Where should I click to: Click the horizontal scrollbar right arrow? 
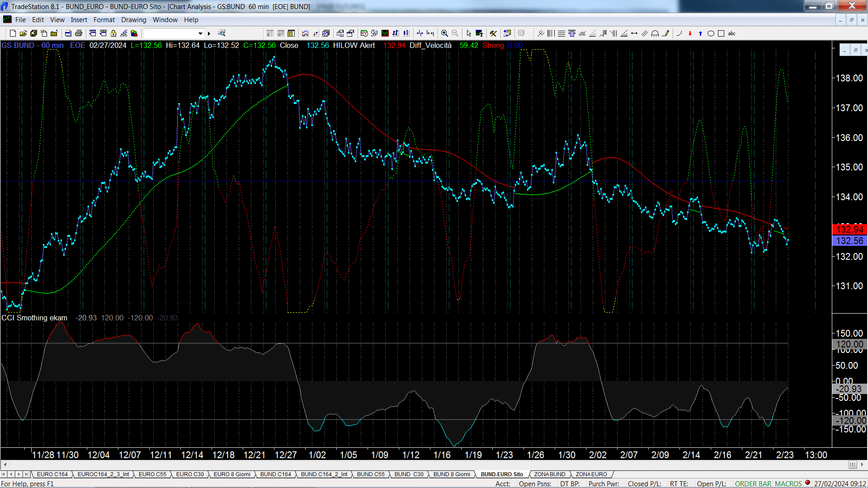pos(863,465)
